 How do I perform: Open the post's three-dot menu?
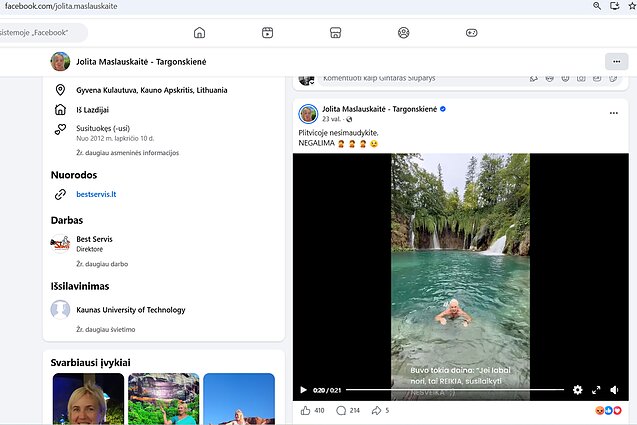coord(614,113)
